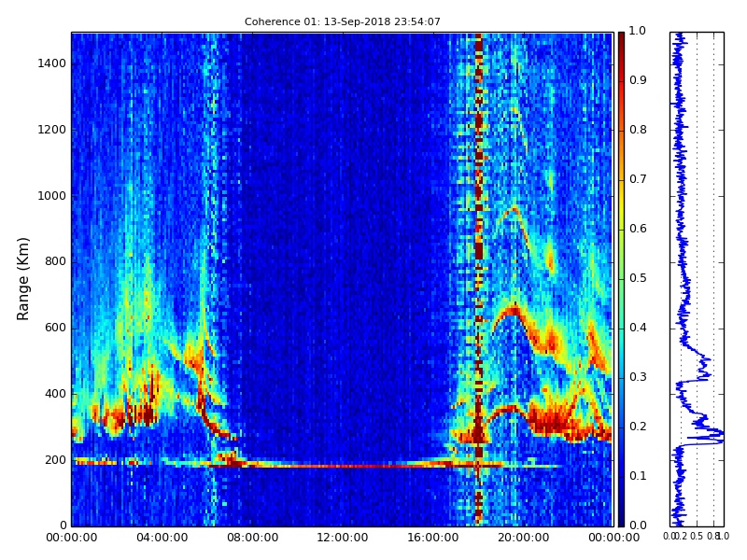Click the green middle of the colorbar

point(621,278)
